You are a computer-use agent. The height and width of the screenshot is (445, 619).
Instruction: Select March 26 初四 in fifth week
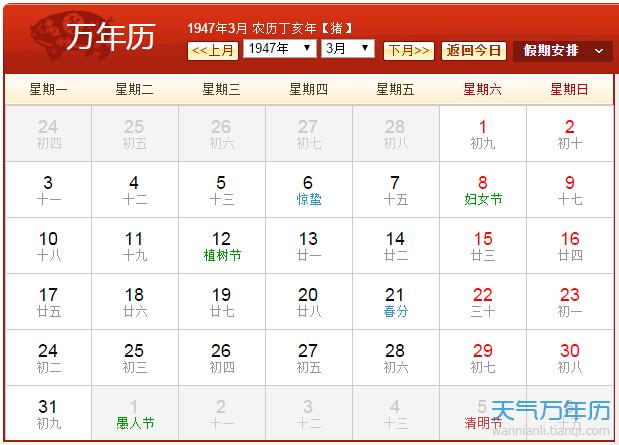(x=222, y=358)
